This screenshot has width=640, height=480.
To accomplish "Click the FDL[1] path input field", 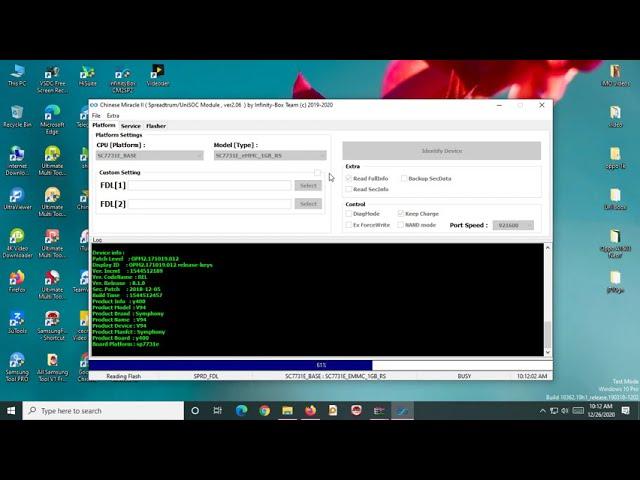I will (210, 185).
